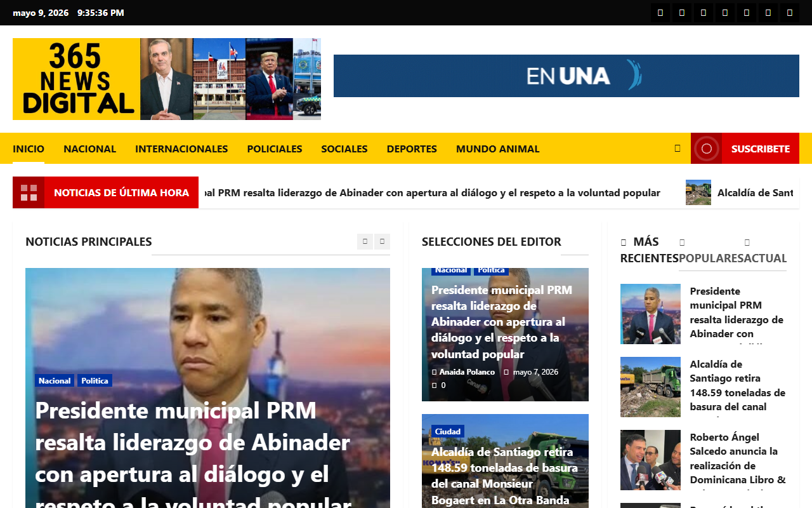812x508 pixels.
Task: Show next slide in Noticias Principales
Action: [x=382, y=241]
